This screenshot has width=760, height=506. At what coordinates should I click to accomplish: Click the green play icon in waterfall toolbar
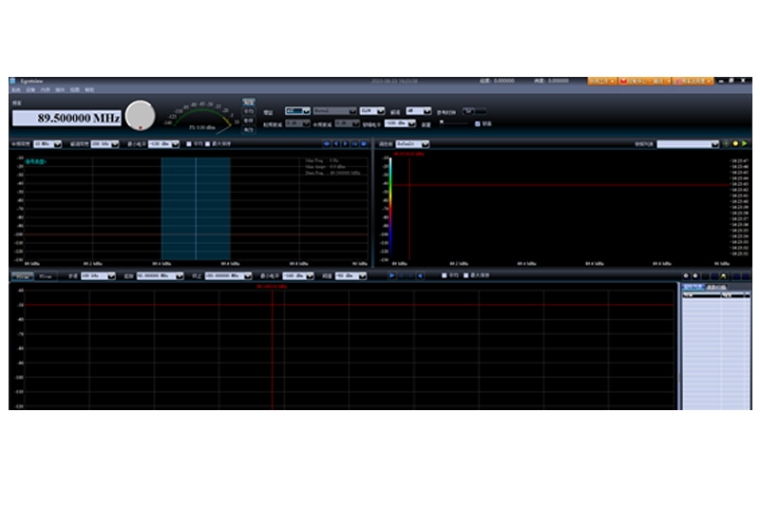[745, 144]
